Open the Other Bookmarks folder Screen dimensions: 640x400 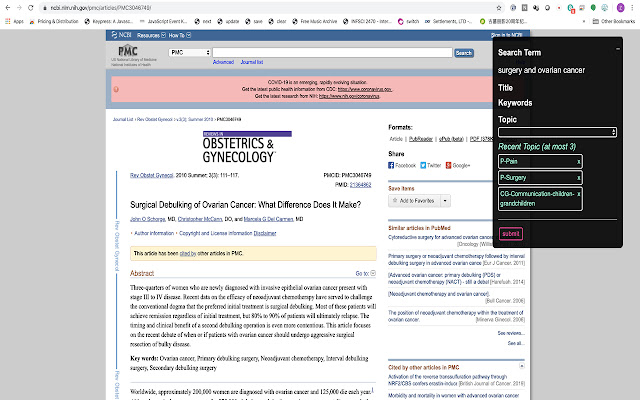tap(613, 21)
